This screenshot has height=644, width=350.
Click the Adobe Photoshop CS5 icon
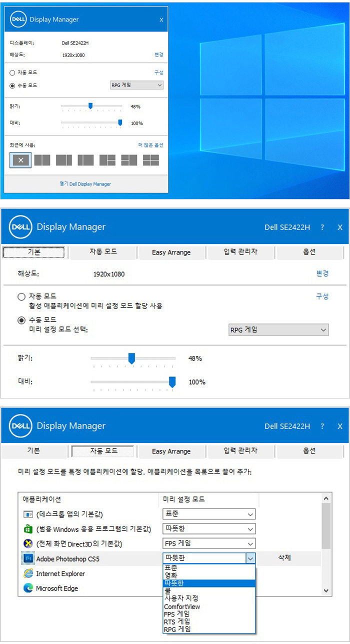coord(28,558)
